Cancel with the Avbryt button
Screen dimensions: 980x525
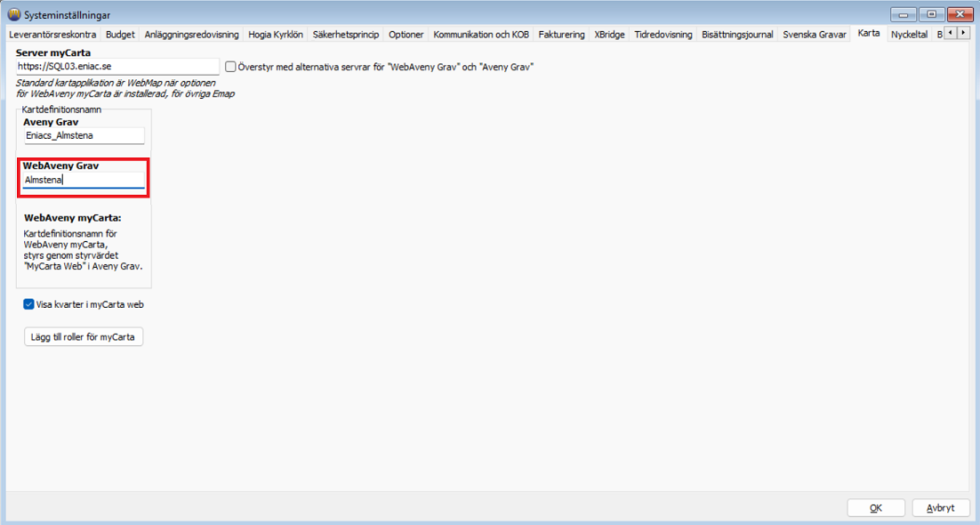coord(941,508)
